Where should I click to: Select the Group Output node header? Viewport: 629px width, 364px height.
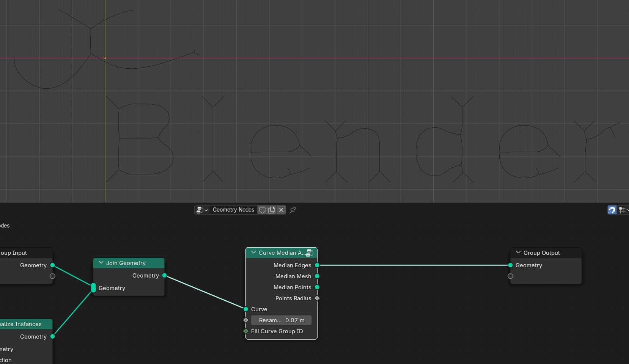click(546, 253)
